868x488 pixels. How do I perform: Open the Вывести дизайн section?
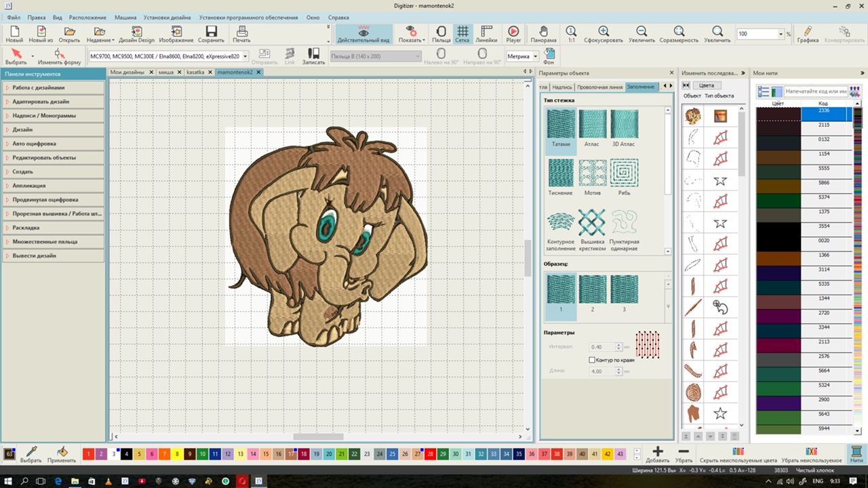tap(53, 256)
